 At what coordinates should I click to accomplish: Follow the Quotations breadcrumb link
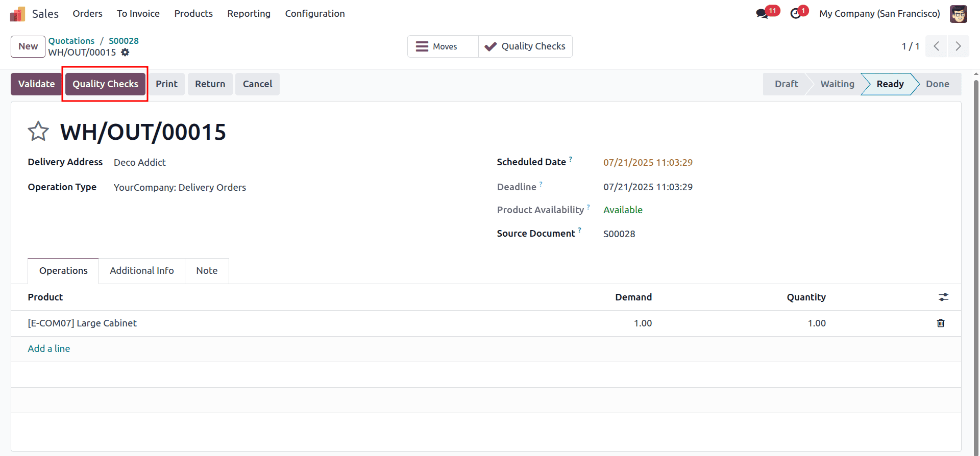tap(71, 41)
